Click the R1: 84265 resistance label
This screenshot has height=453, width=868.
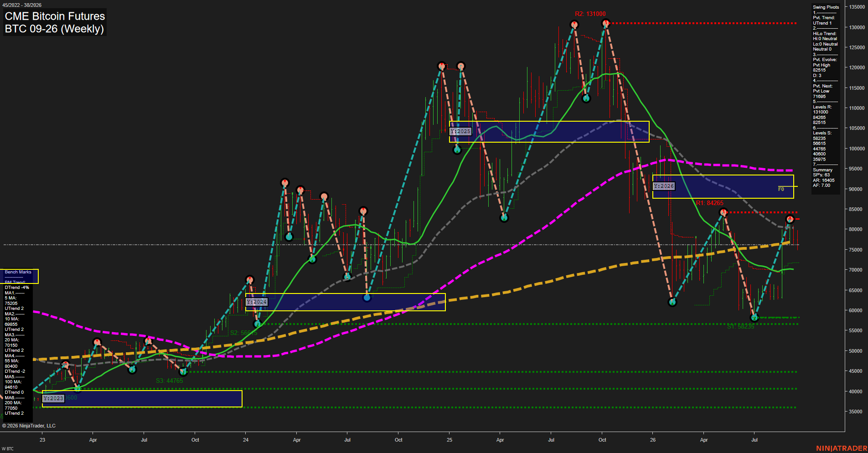(710, 203)
